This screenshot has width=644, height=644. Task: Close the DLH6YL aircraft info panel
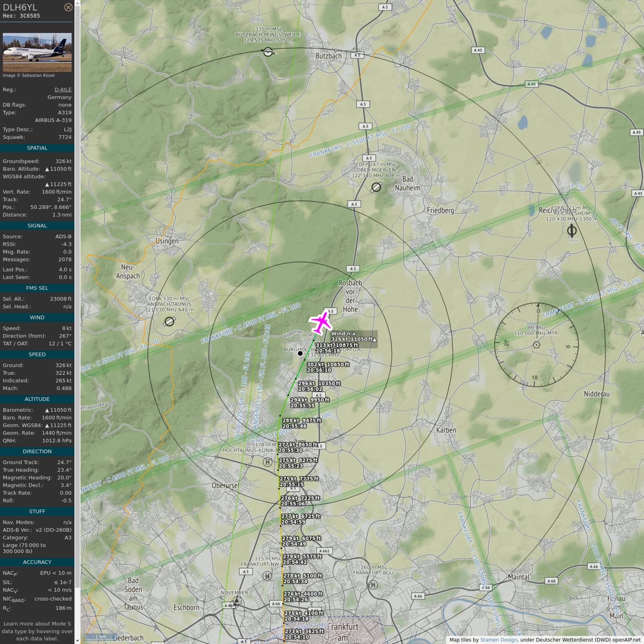coord(68,7)
